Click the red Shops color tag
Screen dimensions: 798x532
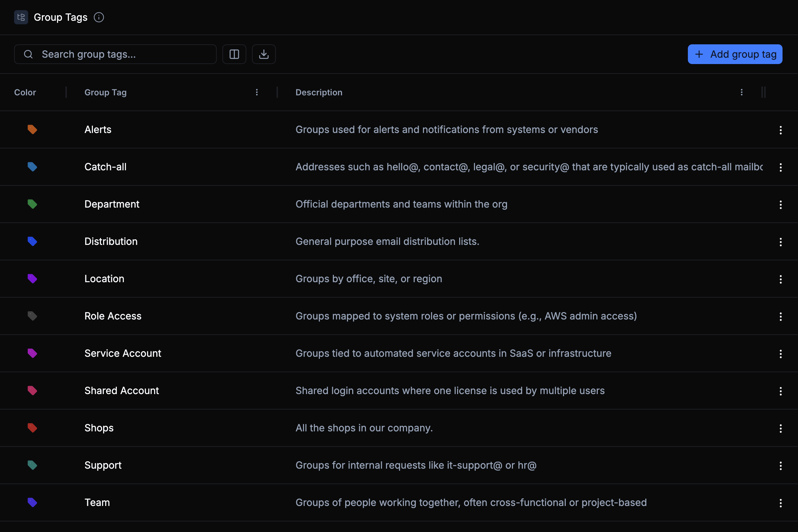(32, 428)
